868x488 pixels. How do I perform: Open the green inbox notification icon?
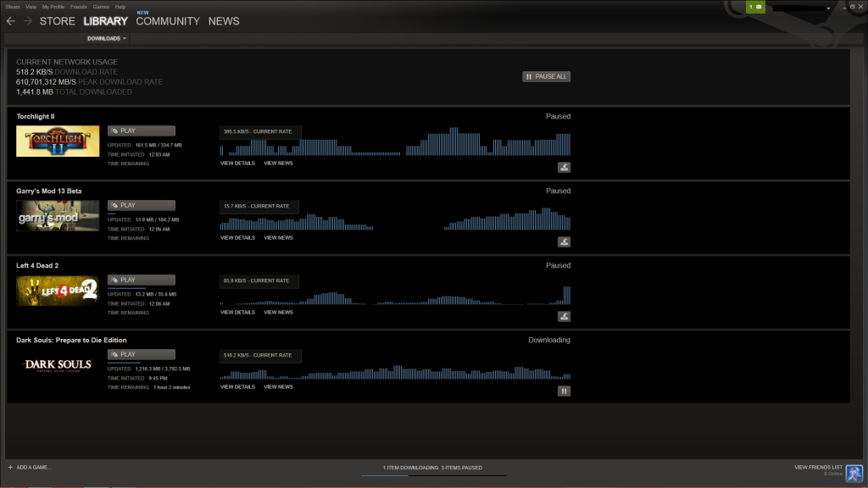coord(755,7)
